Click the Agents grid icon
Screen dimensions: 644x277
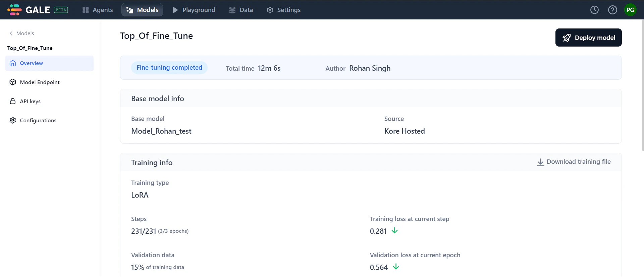coord(86,10)
